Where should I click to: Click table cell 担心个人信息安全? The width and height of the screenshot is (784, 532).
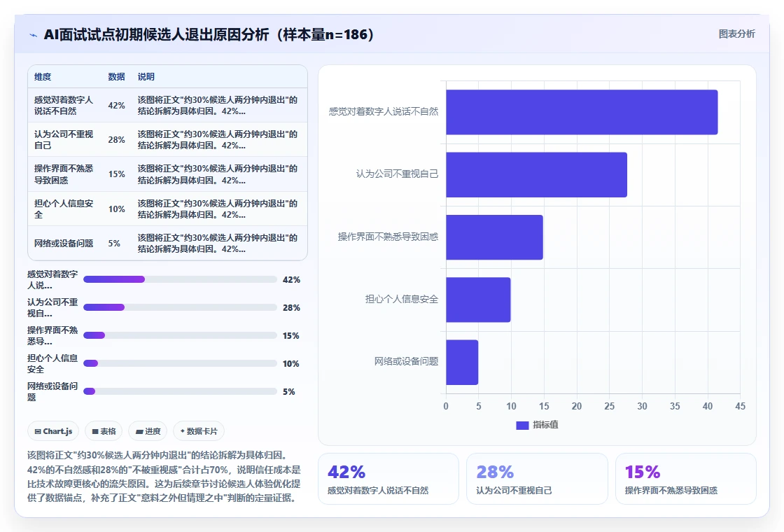[x=64, y=209]
